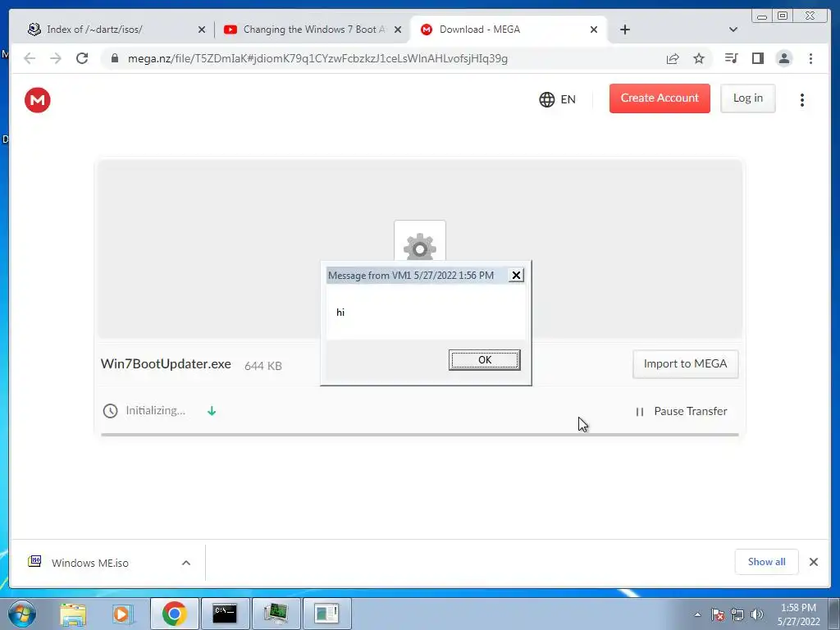
Task: Open the network monitor taskbar app
Action: click(276, 614)
